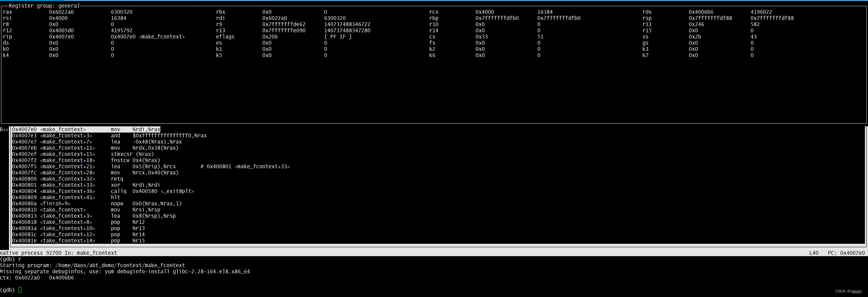Select the rdx value 0x4006b6
The image size is (868, 297).
[x=701, y=12]
